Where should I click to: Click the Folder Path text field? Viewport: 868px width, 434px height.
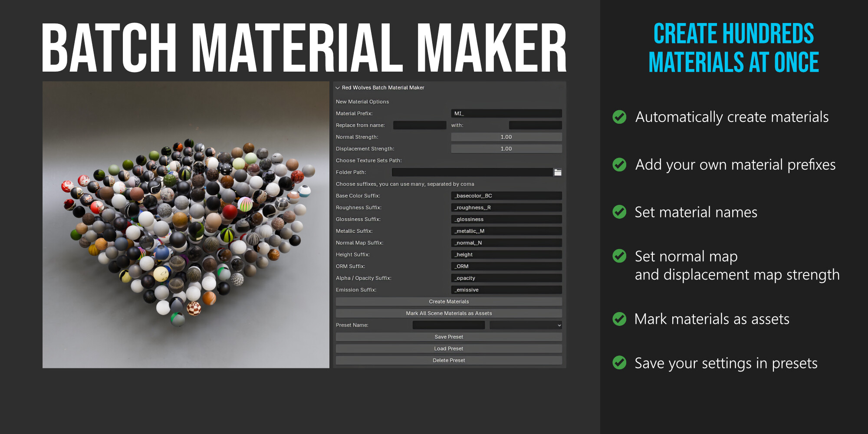tap(472, 172)
